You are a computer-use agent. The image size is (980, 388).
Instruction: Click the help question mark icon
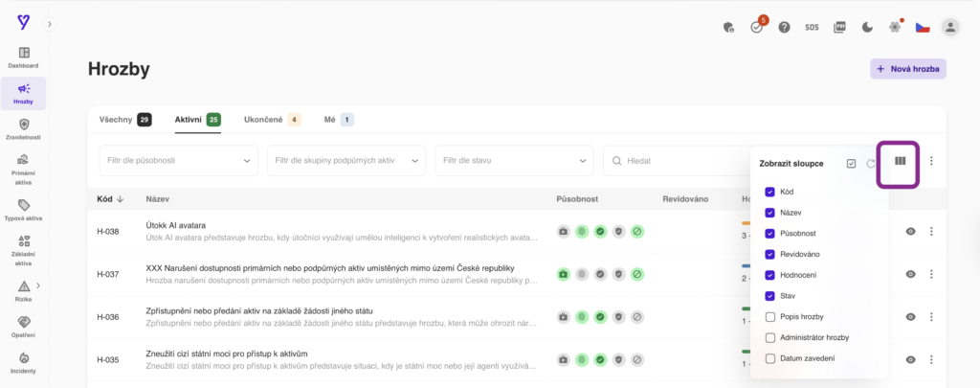coord(784,27)
